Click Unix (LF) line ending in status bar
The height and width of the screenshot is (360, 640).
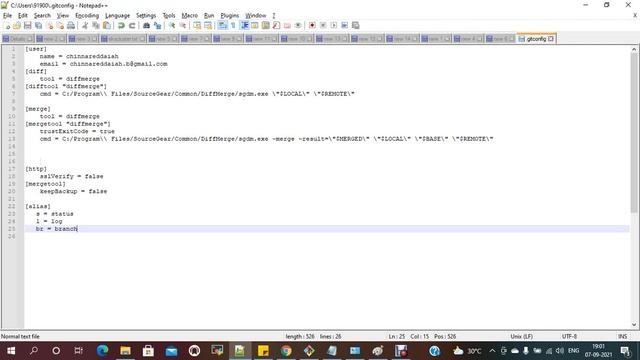click(x=521, y=336)
